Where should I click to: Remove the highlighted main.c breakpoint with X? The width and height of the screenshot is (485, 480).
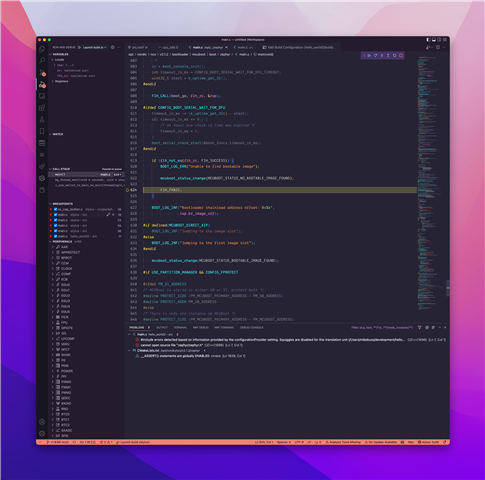tap(113, 215)
